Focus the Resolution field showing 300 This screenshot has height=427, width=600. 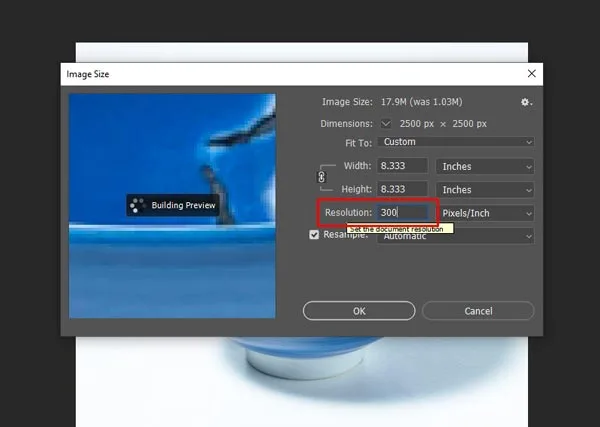click(x=403, y=213)
